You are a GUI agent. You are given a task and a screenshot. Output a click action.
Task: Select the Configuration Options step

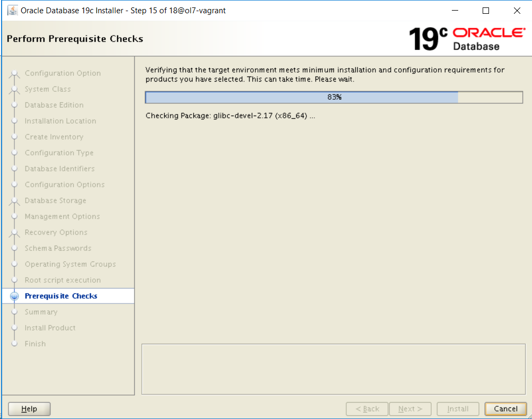click(x=65, y=185)
